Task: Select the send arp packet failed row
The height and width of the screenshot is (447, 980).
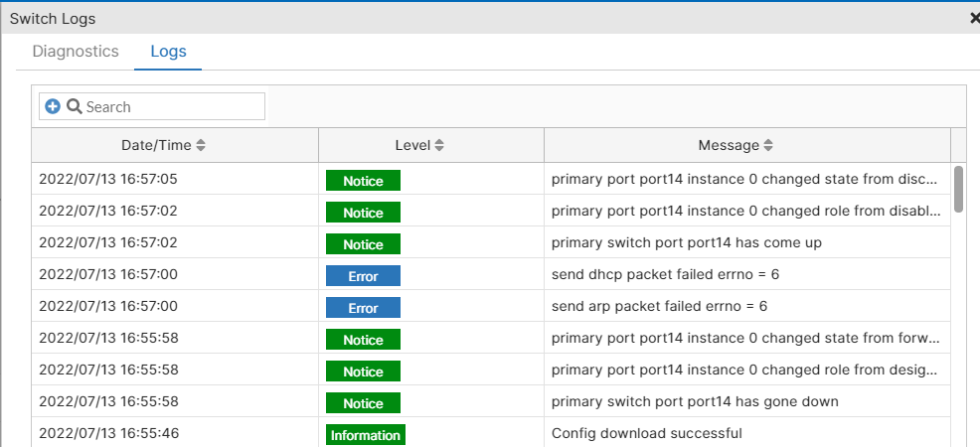Action: click(659, 306)
